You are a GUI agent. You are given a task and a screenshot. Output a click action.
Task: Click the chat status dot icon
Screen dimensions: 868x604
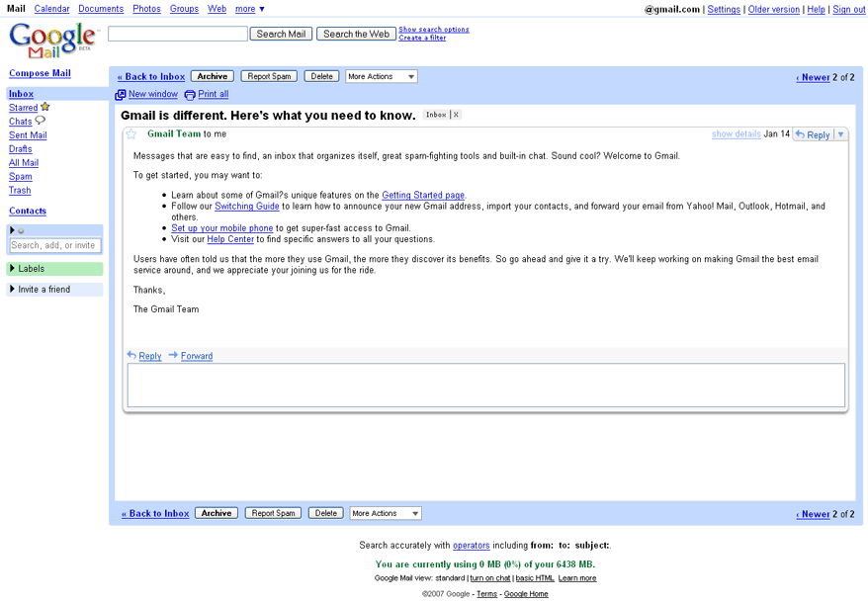point(21,231)
